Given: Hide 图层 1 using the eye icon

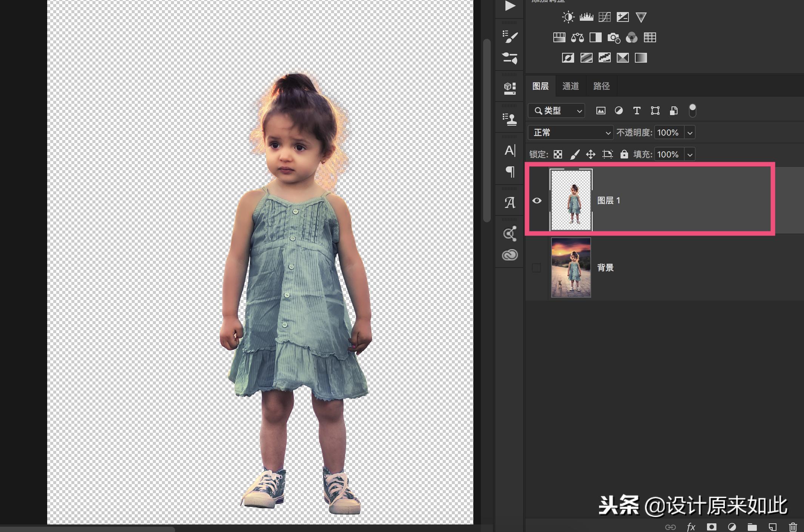Looking at the screenshot, I should tap(537, 200).
